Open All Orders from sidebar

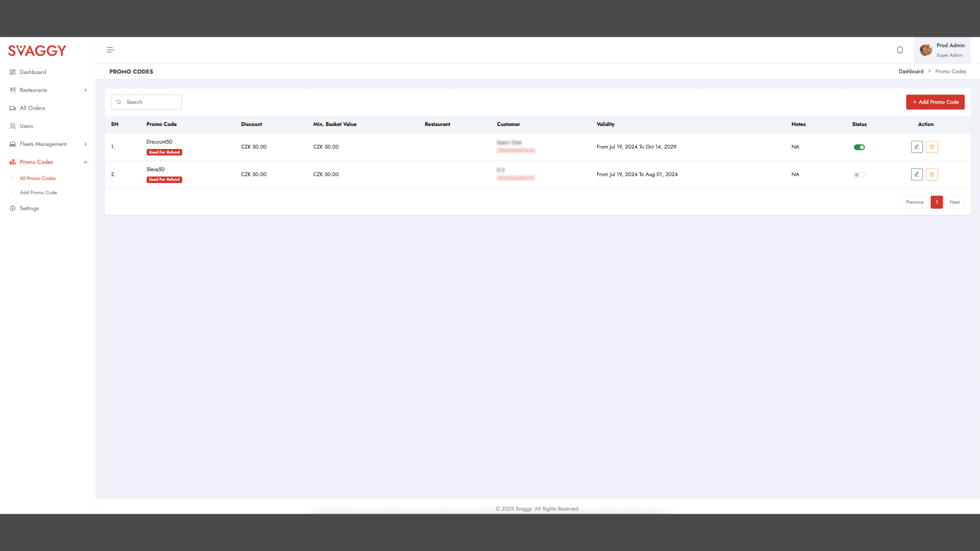(x=32, y=108)
